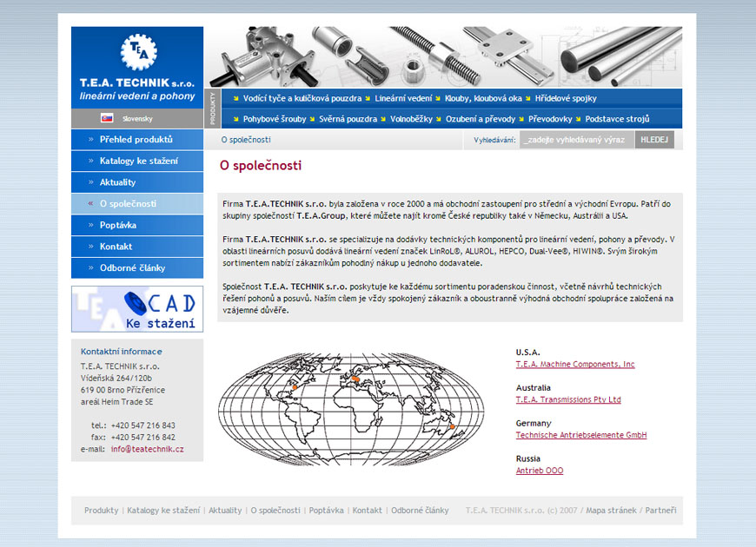Click the T.E.A. TECHNIK gear logo

138,51
